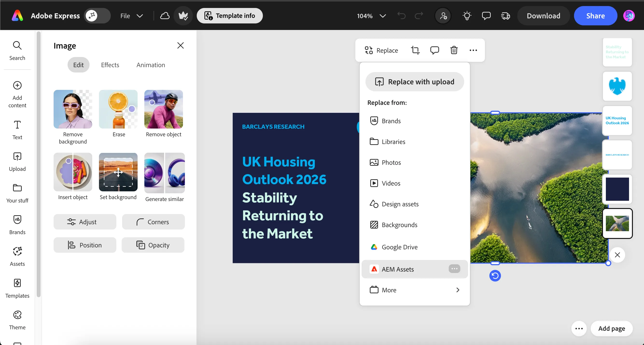Select the Edit tab
Screen dimensions: 644x345
pos(78,65)
